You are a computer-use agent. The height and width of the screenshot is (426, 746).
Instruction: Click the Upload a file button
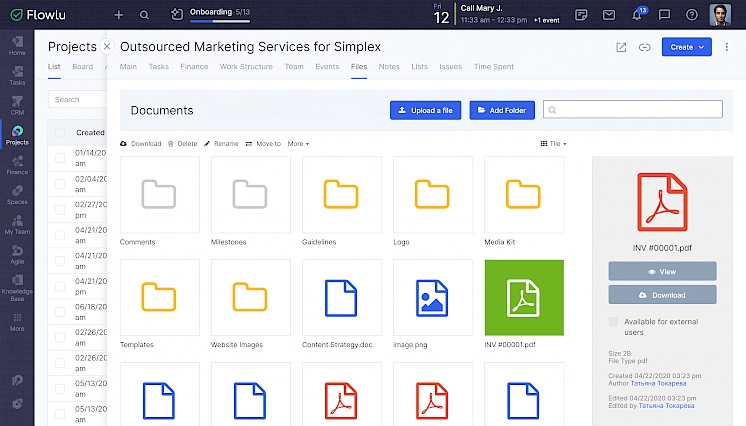coord(425,110)
